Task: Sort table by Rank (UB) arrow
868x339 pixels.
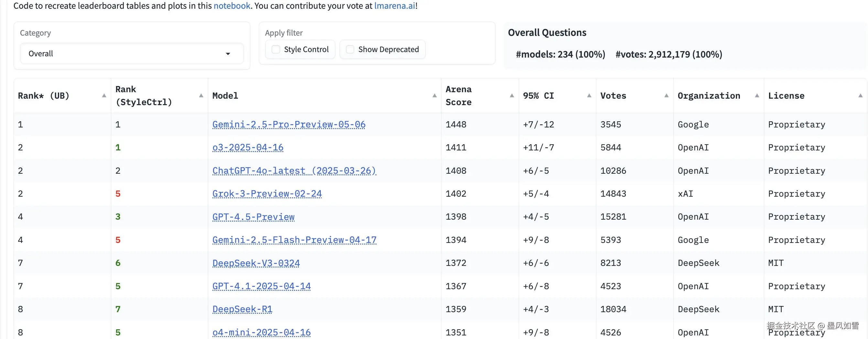Action: [x=104, y=96]
